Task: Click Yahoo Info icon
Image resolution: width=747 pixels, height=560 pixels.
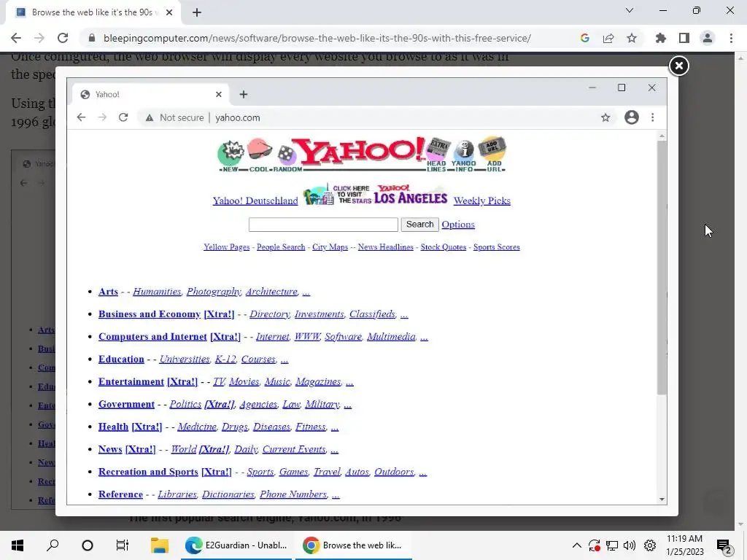Action: (x=463, y=156)
